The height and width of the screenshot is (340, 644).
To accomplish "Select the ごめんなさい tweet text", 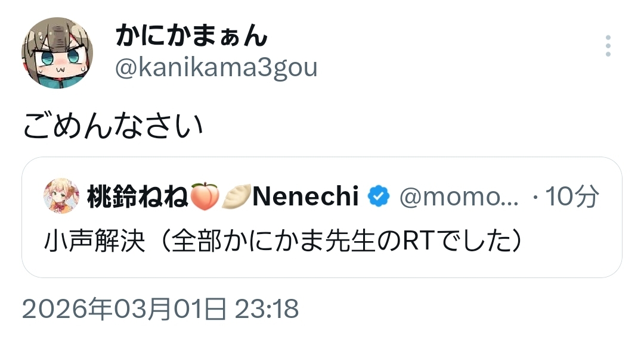I will pos(113,126).
